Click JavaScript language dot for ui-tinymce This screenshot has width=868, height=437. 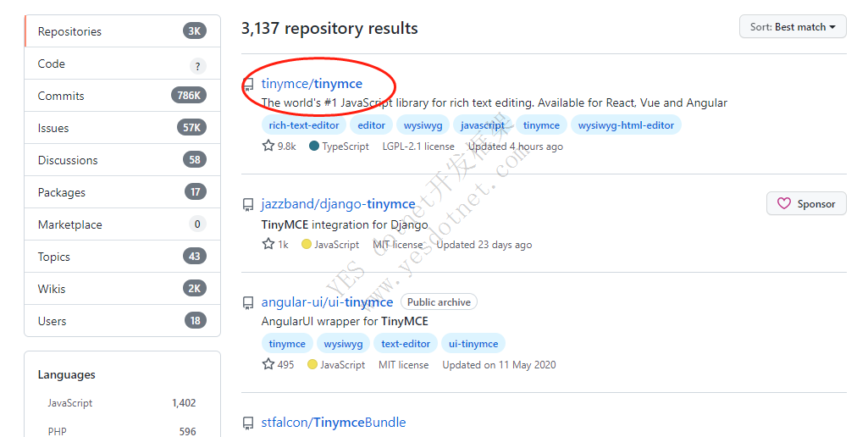(x=312, y=364)
